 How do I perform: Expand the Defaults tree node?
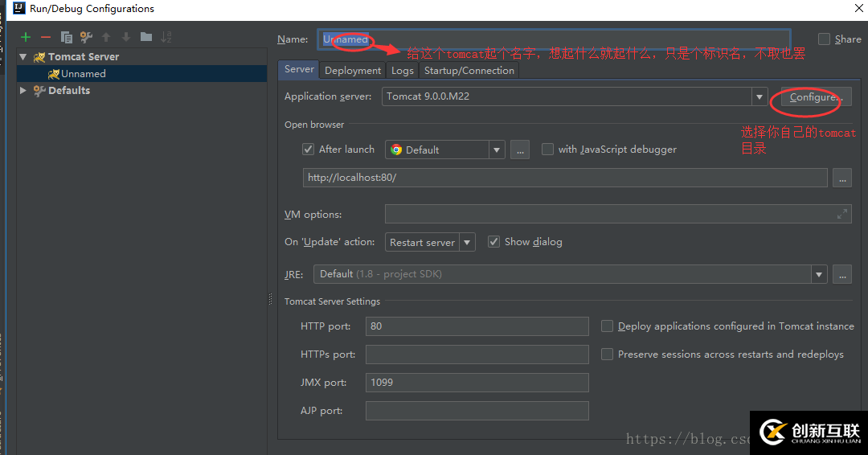[x=23, y=90]
